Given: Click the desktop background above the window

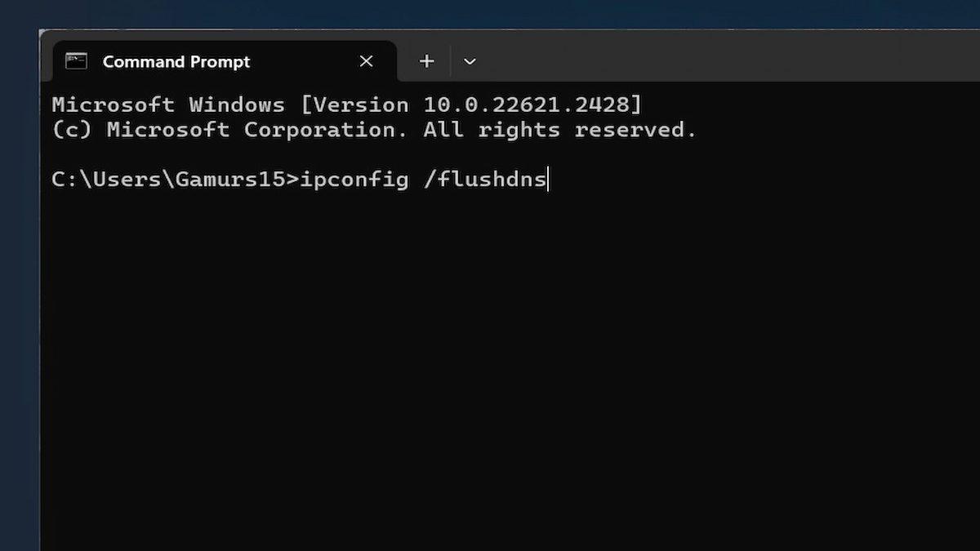Looking at the screenshot, I should [x=490, y=13].
